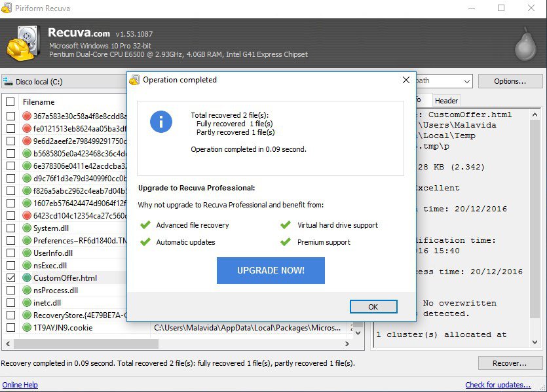Click the blue info icon in dialog
The height and width of the screenshot is (392, 547).
pyautogui.click(x=160, y=121)
